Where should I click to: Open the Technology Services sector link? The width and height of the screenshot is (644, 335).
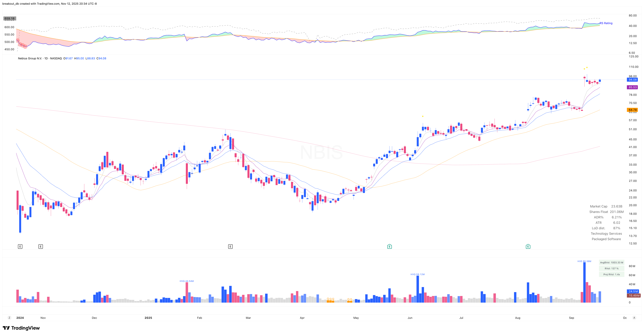[x=606, y=234]
